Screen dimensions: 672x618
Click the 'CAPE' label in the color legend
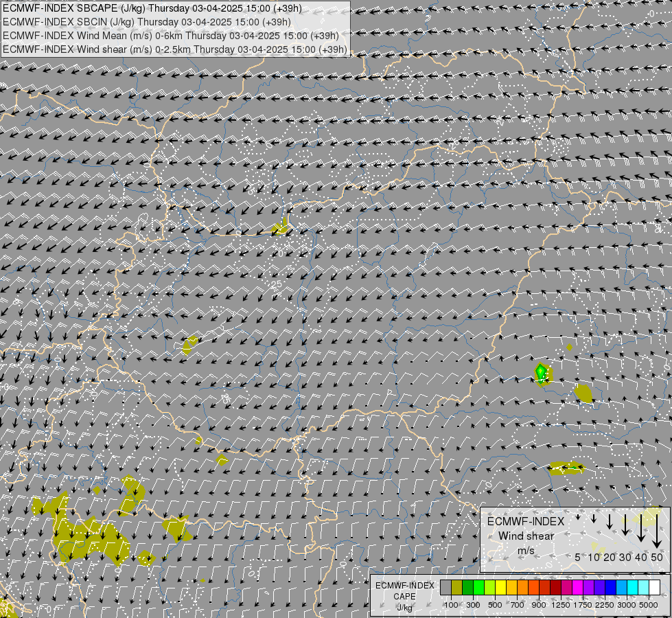pyautogui.click(x=404, y=597)
